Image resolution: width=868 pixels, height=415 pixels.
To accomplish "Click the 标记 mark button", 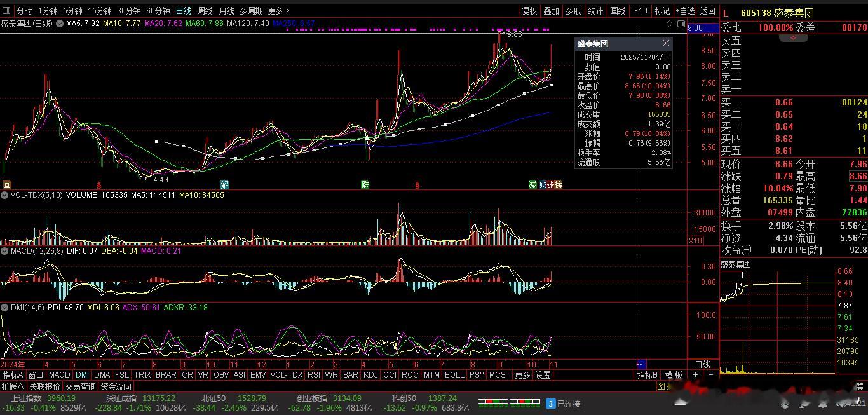I will coord(663,11).
